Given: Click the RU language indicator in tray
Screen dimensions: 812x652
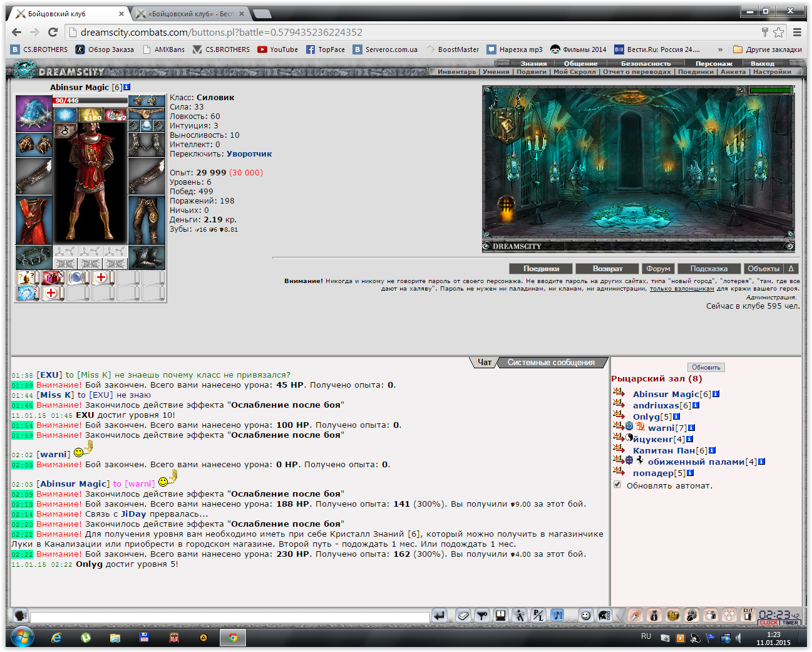Looking at the screenshot, I should [x=646, y=636].
